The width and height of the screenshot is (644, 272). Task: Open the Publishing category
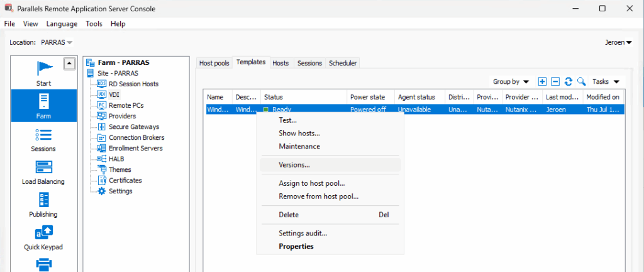pyautogui.click(x=43, y=205)
